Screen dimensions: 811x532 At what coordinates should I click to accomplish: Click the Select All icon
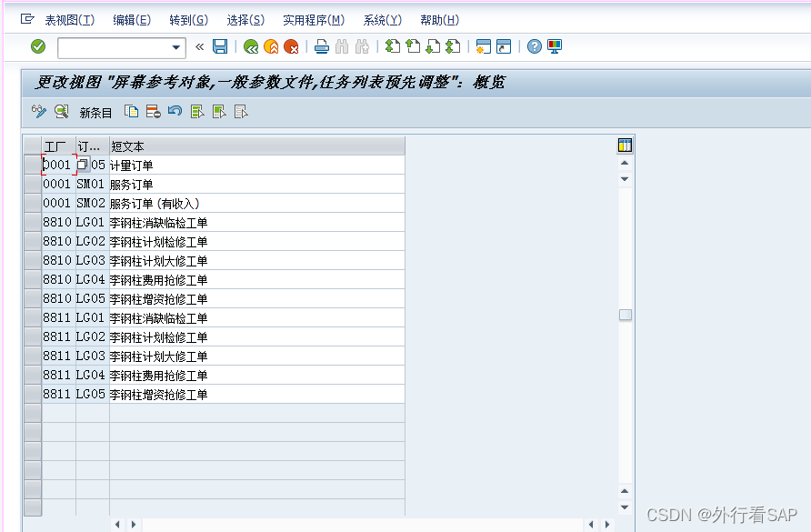(x=197, y=111)
